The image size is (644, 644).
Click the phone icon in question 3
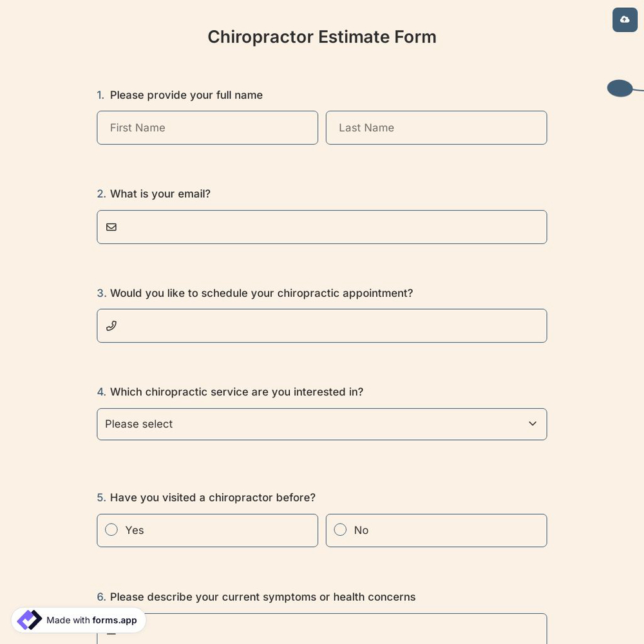click(x=111, y=325)
